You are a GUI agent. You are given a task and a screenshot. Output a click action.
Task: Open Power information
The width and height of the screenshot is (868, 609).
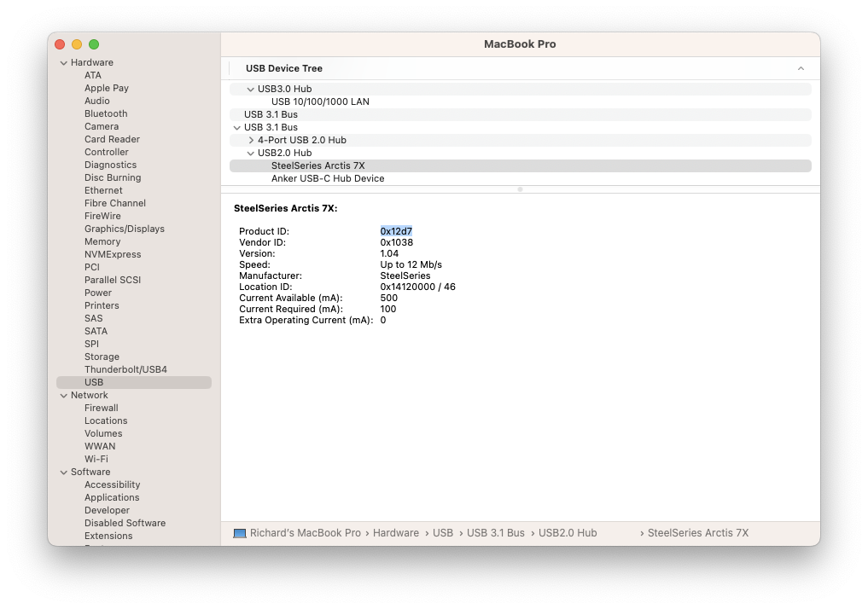[x=98, y=293]
